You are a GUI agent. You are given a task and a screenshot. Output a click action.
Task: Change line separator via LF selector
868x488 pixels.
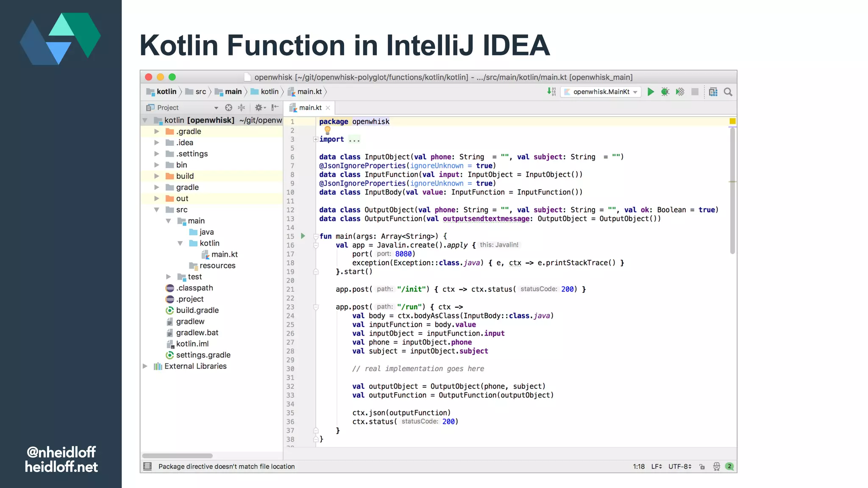(657, 466)
